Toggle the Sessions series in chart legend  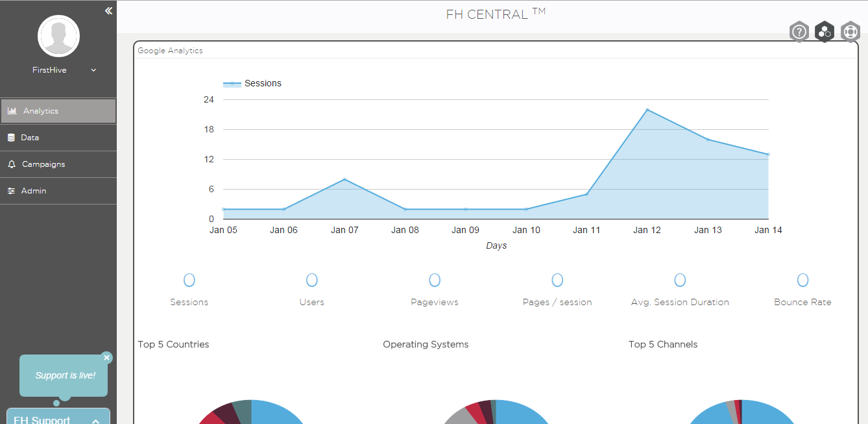(x=252, y=83)
